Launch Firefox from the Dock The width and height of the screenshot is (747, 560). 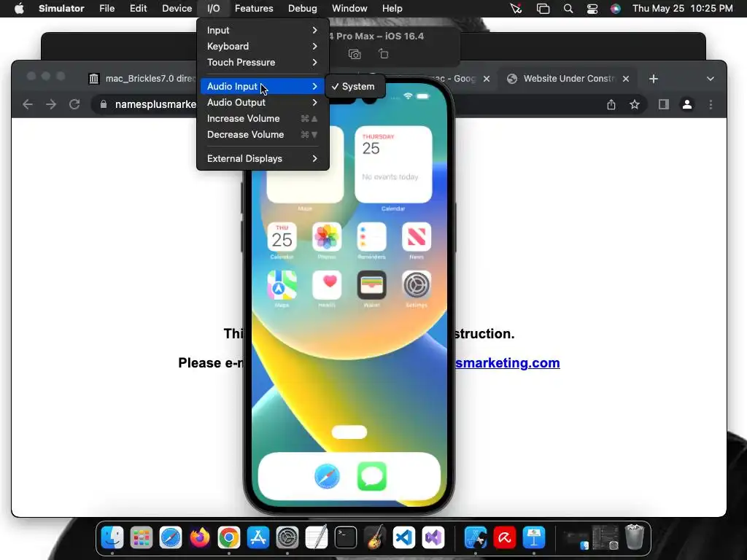tap(200, 538)
